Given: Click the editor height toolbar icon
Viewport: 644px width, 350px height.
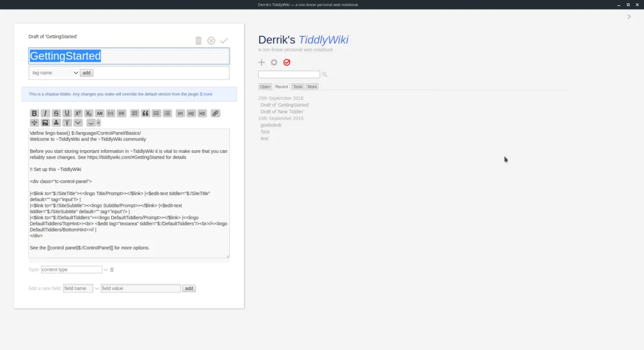Looking at the screenshot, I should 67,123.
